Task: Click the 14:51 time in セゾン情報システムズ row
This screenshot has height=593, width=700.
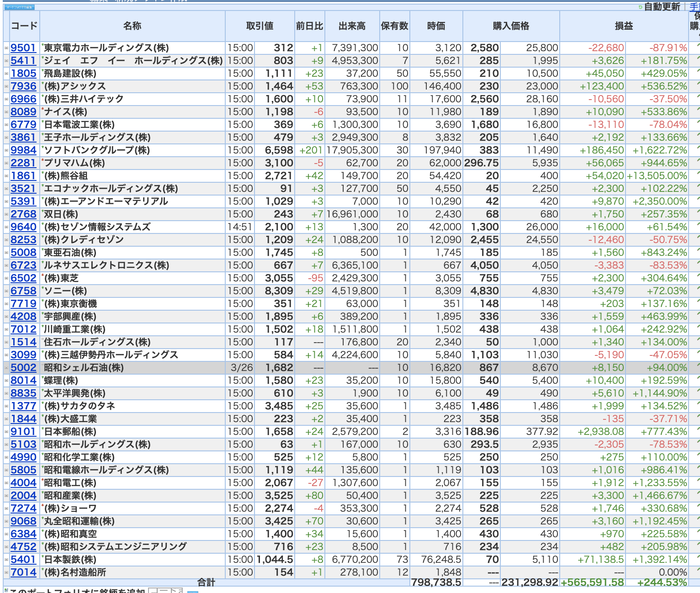Action: pos(240,227)
